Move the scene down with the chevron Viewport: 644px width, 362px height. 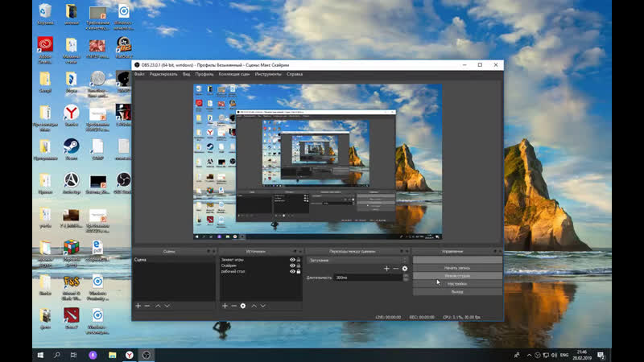(167, 306)
